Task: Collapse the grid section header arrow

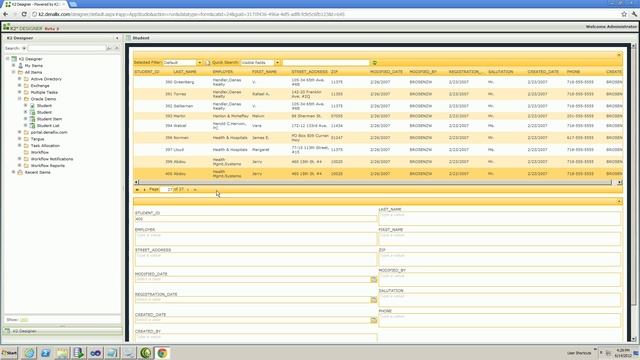Action: (619, 54)
